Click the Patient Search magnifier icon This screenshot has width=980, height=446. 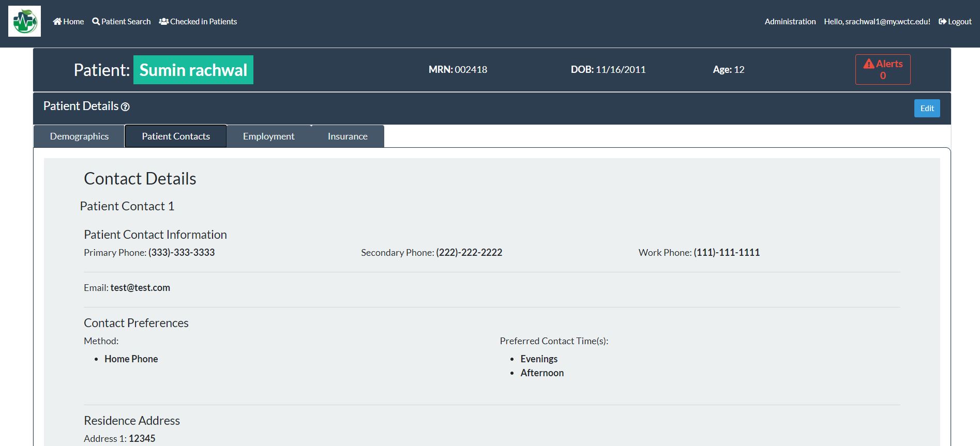pyautogui.click(x=96, y=22)
